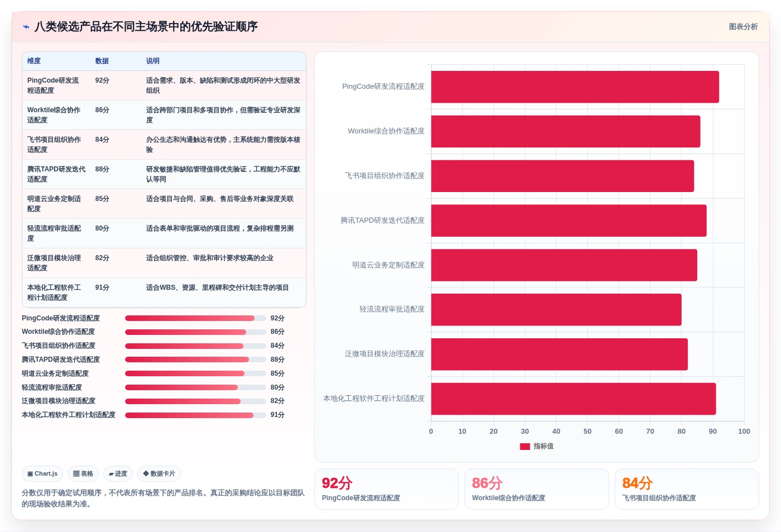Click the 飞书项目组织协作适配度 chart bar

pyautogui.click(x=562, y=176)
